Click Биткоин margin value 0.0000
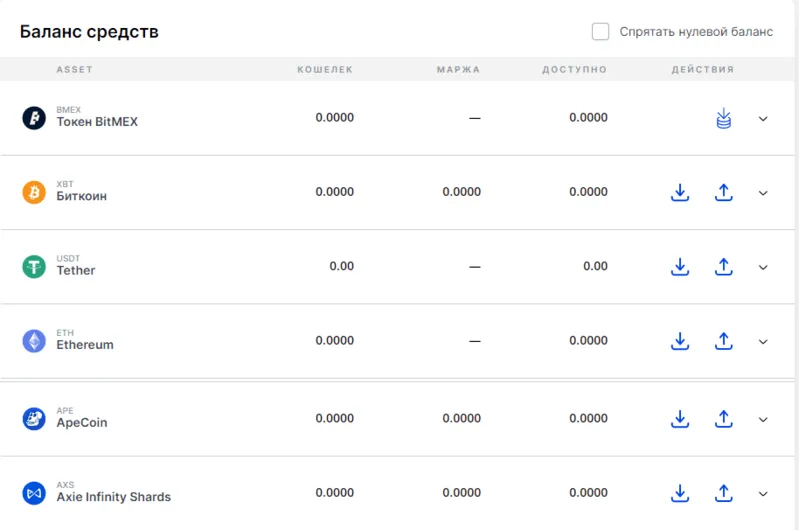Screen dimensions: 799x530 tap(462, 192)
